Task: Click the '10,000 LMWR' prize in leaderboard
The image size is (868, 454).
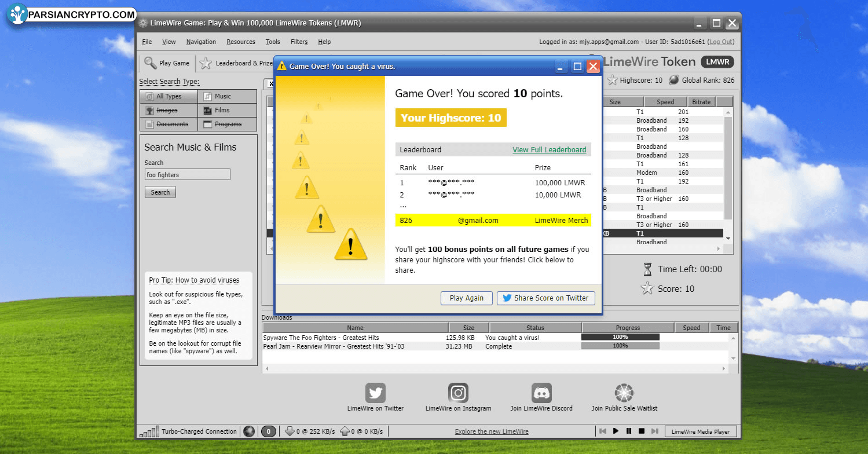Action: [558, 195]
